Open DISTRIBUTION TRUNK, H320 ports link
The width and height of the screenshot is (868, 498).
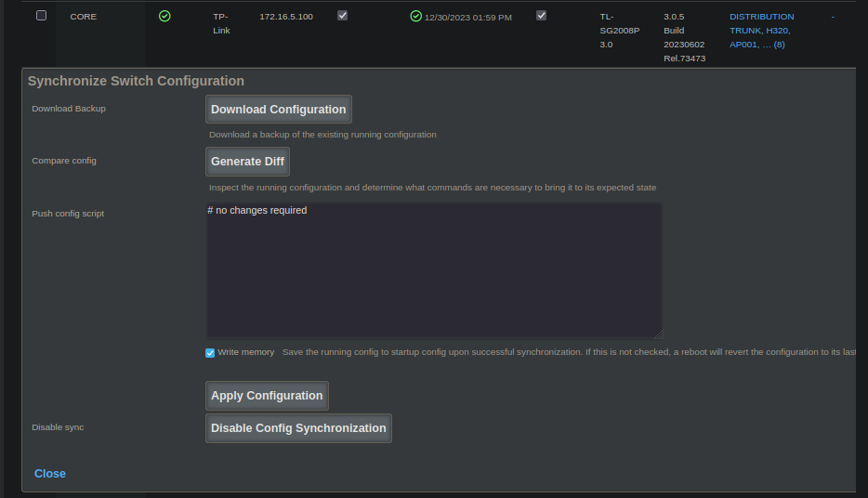tap(762, 31)
